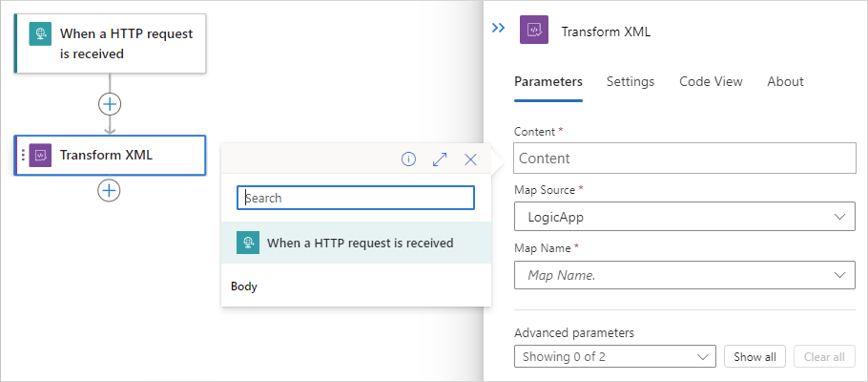Click the Transform XML action icon on canvas
Screen dimensions: 868x382
40,155
